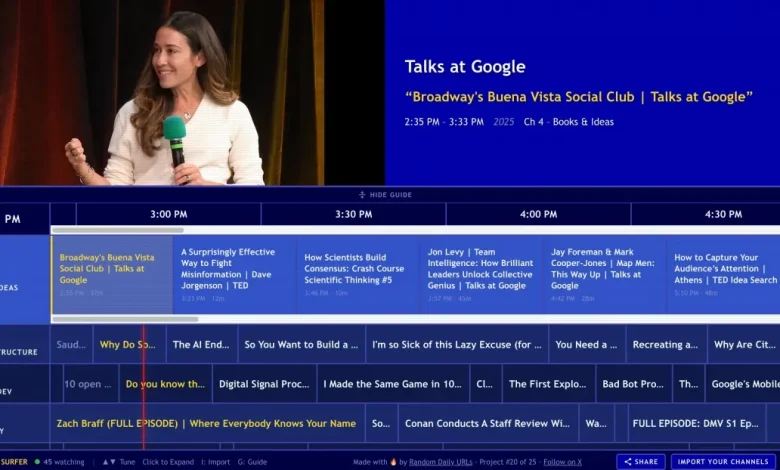Screen dimensions: 780x470
Task: Click the top horizontal guide scrollbar
Action: [118, 230]
